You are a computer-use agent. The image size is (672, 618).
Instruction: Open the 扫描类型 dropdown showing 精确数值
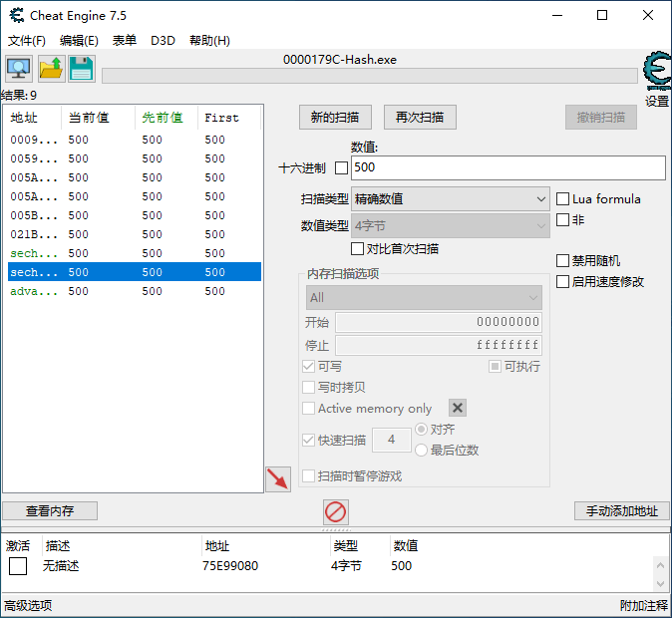point(451,199)
